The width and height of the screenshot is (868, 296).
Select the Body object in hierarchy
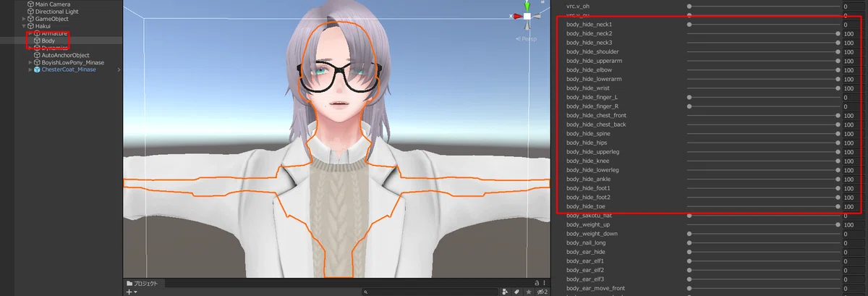48,41
